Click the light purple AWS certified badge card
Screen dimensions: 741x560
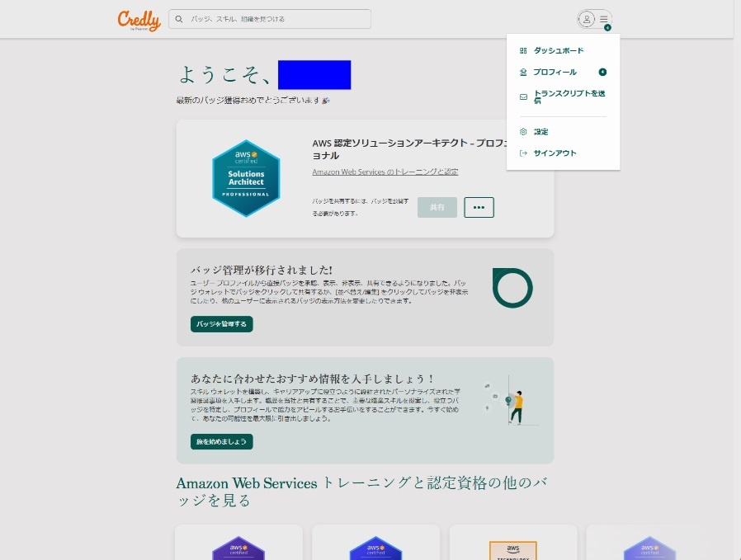tap(649, 542)
